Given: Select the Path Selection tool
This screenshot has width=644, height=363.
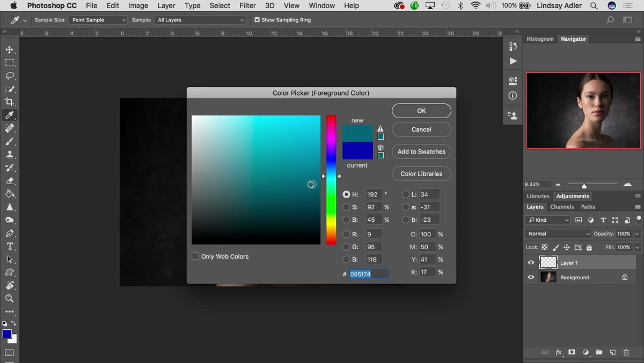Looking at the screenshot, I should [10, 259].
